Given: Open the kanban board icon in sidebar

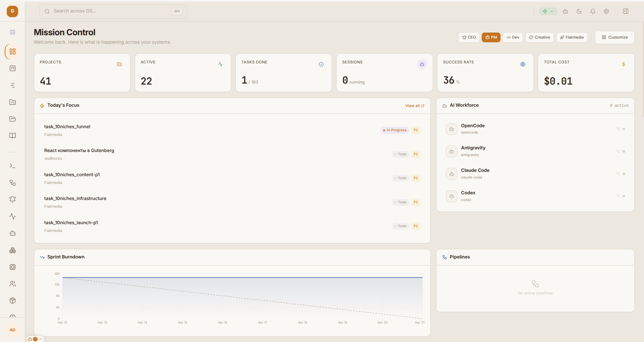Looking at the screenshot, I should pyautogui.click(x=12, y=68).
